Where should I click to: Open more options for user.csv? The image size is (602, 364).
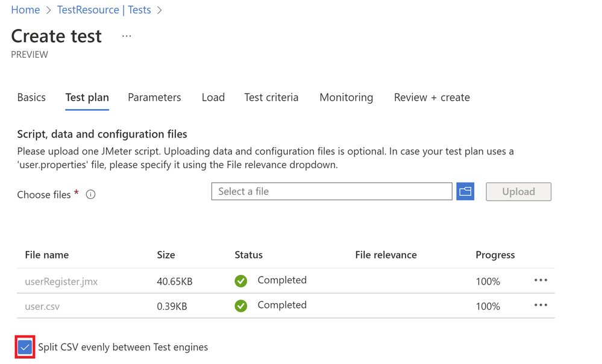click(541, 305)
